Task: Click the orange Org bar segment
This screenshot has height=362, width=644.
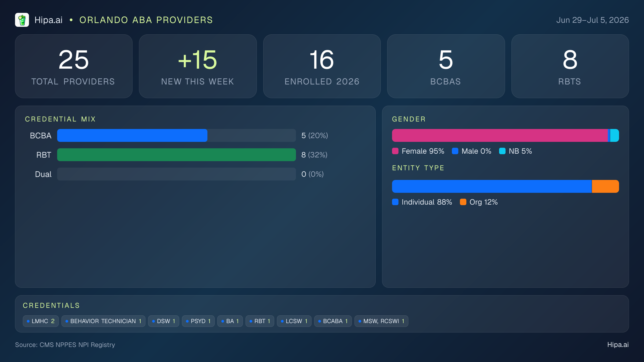Action: [x=605, y=186]
